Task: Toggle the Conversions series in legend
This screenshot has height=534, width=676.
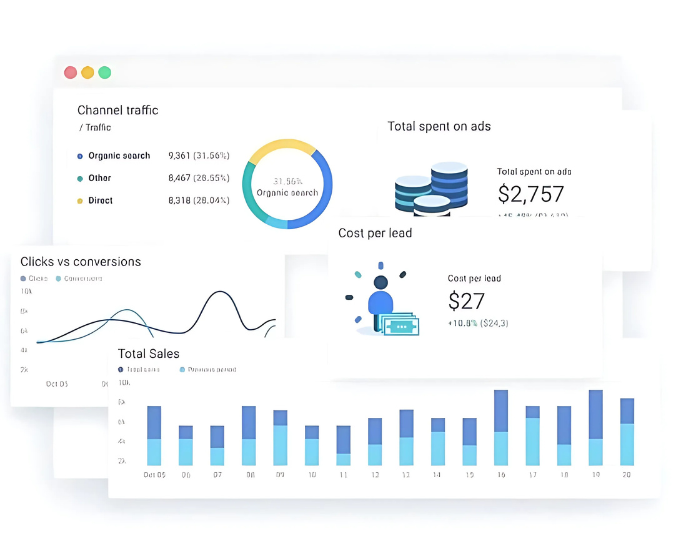Action: (82, 278)
